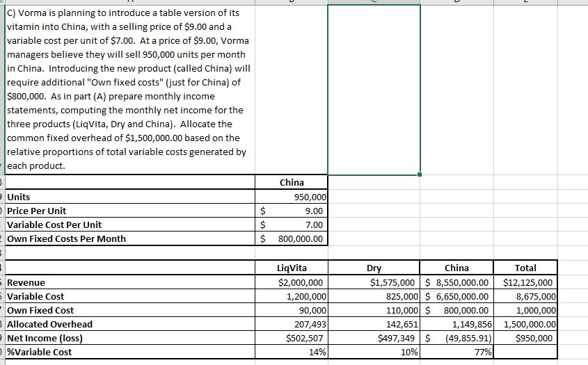Select the Variable Cost Per Unit label
This screenshot has height=365, width=588.
point(129,225)
